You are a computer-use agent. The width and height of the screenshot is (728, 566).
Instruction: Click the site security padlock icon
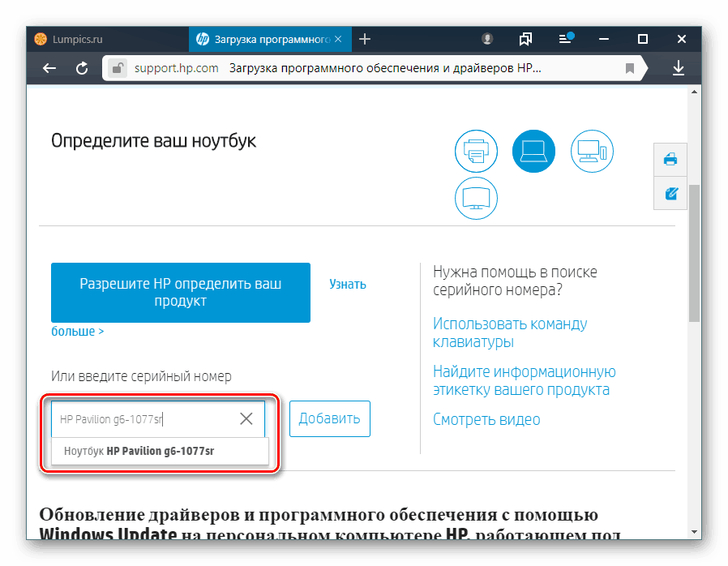118,68
